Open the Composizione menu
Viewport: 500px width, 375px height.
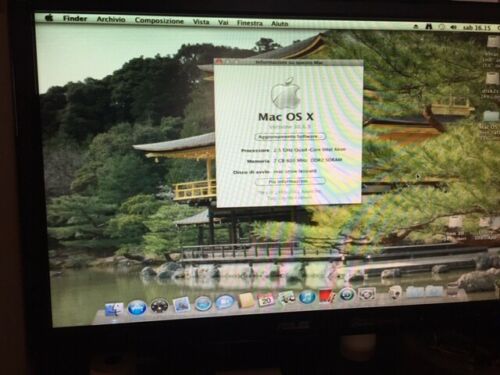[159, 21]
